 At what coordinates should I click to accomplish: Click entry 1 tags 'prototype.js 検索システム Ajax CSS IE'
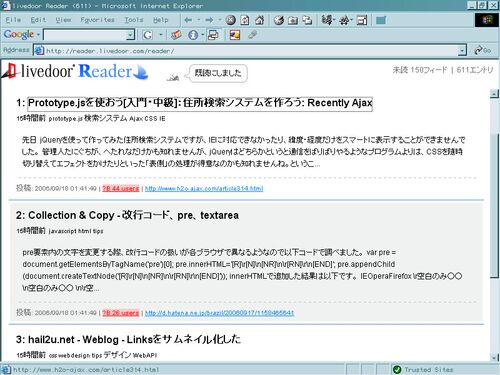tap(107, 119)
